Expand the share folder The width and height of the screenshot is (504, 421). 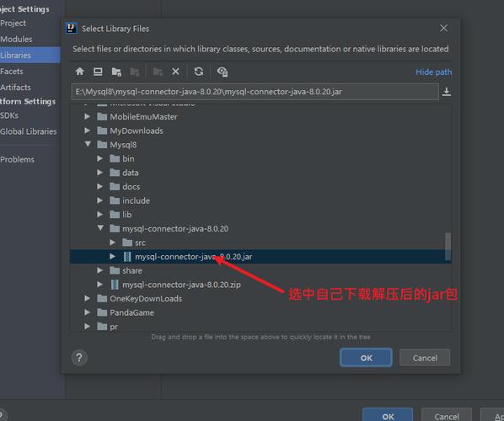pyautogui.click(x=100, y=270)
